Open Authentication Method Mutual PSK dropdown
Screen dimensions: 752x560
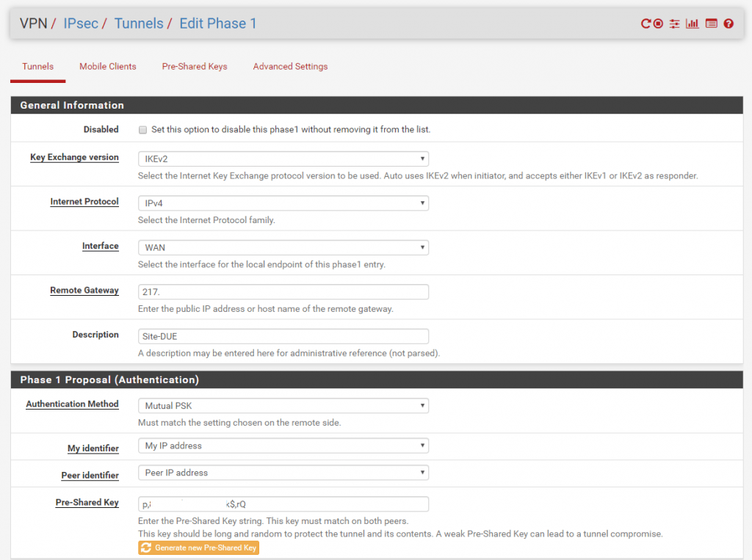coord(283,406)
